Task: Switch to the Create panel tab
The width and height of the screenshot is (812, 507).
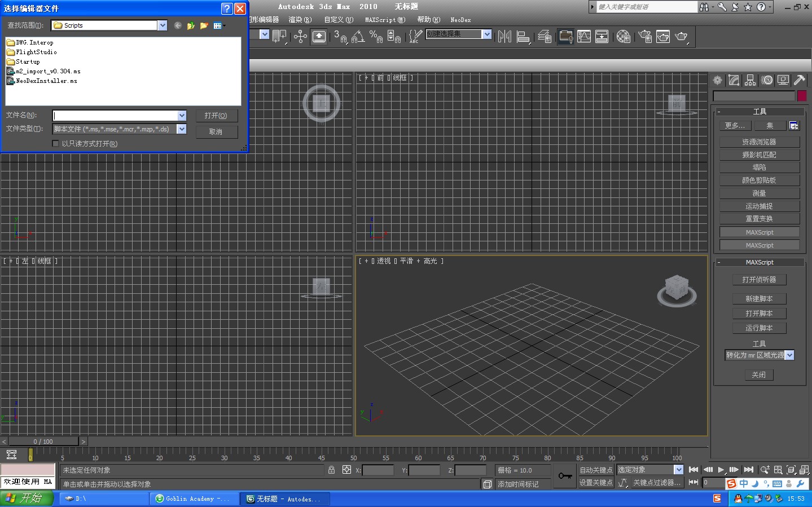Action: [x=717, y=80]
